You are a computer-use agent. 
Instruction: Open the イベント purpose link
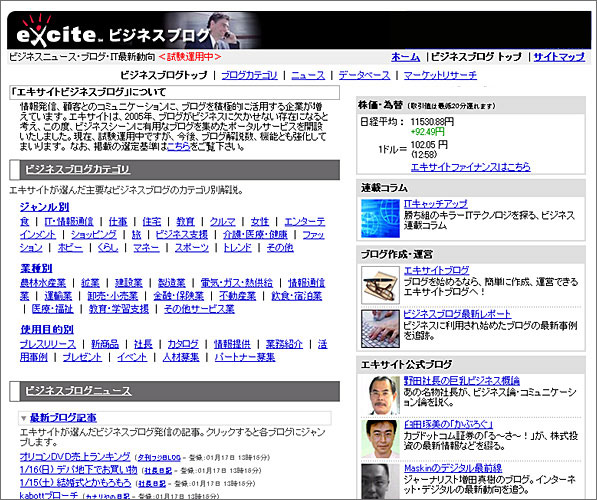click(x=132, y=357)
